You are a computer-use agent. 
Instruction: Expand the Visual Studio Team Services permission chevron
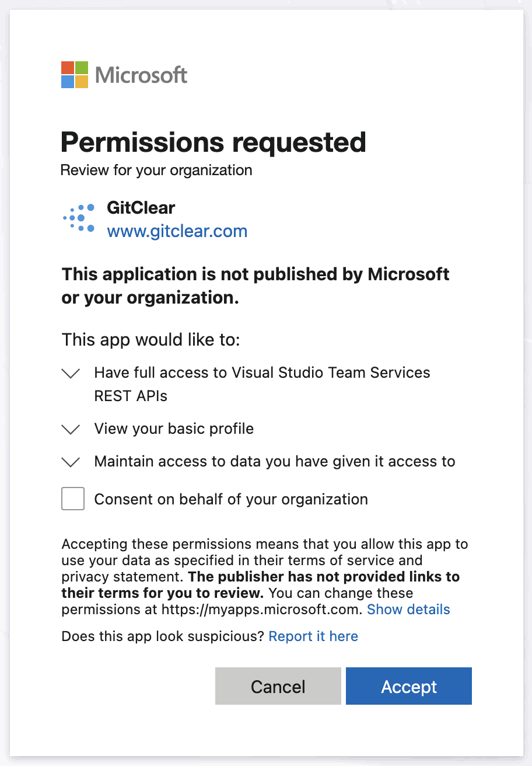coord(71,374)
